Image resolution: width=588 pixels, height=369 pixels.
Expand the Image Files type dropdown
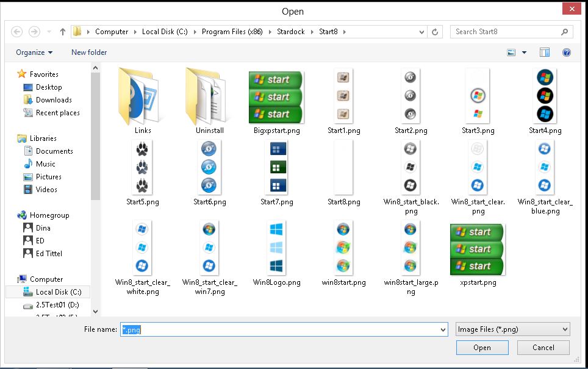point(512,329)
